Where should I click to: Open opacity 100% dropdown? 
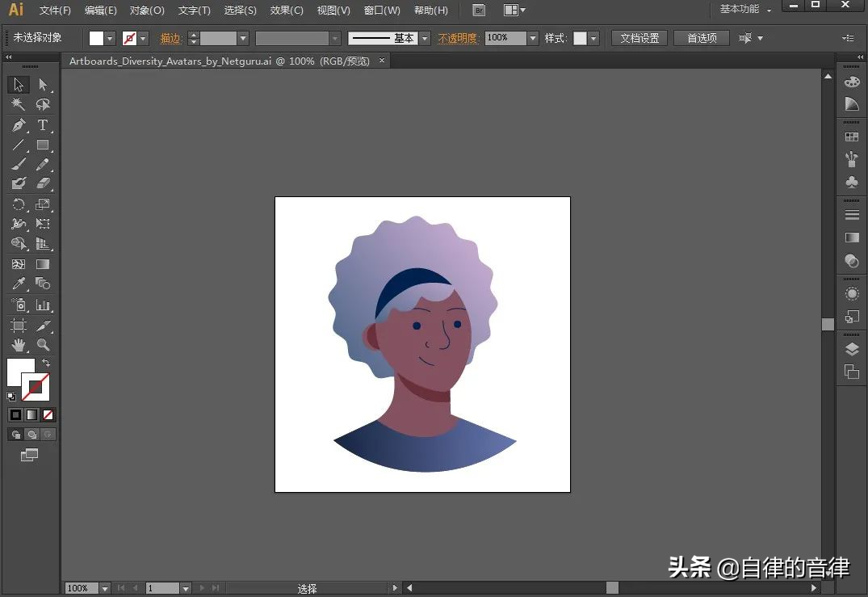coord(533,38)
